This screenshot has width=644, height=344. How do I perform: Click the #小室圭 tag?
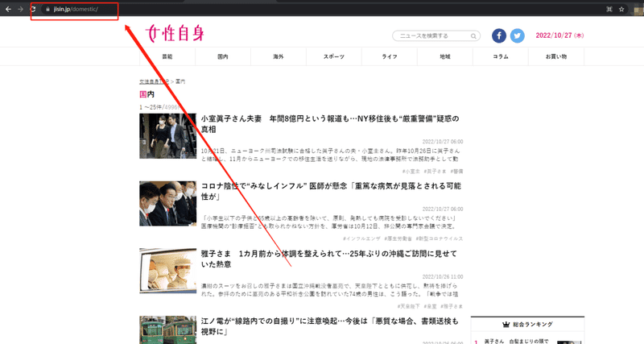pyautogui.click(x=411, y=172)
